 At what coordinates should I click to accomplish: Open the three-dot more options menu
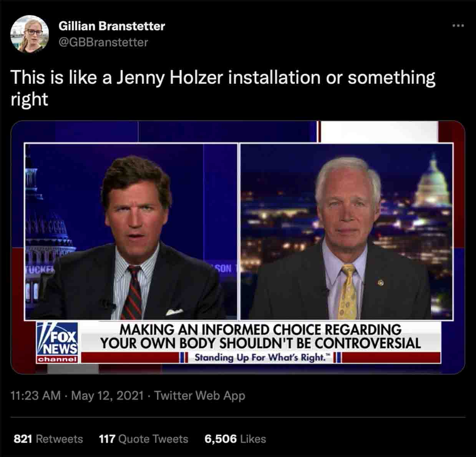[x=458, y=26]
